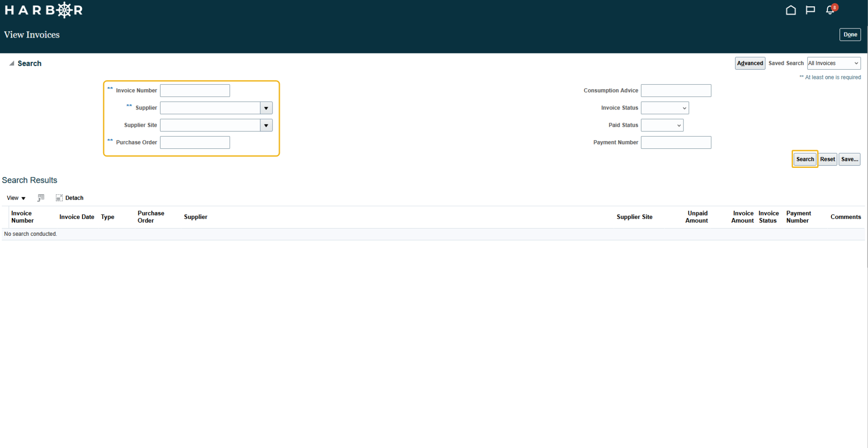Focus the Purchase Order field

click(195, 143)
